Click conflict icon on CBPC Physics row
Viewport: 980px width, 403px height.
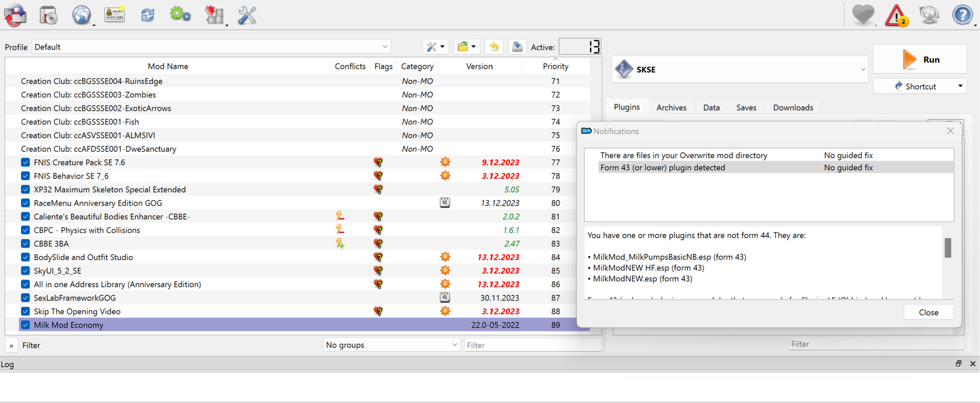click(x=339, y=230)
